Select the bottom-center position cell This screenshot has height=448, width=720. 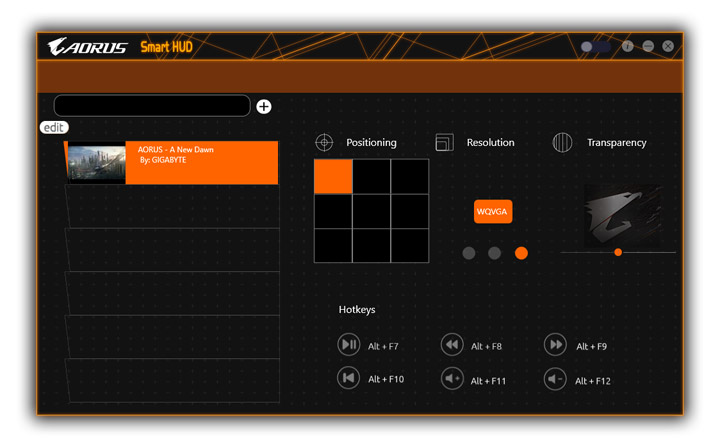click(x=371, y=246)
